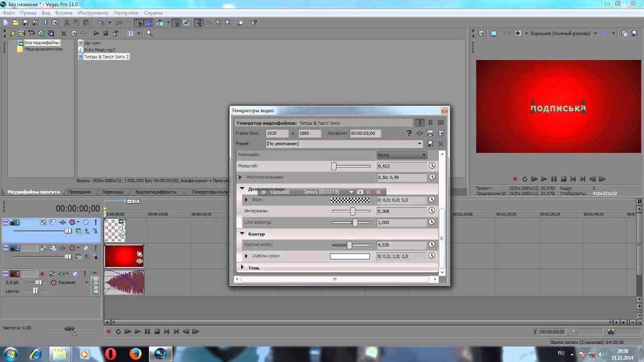Open help question mark in generator dialog
Viewport: 644px width, 362px height.
409,133
